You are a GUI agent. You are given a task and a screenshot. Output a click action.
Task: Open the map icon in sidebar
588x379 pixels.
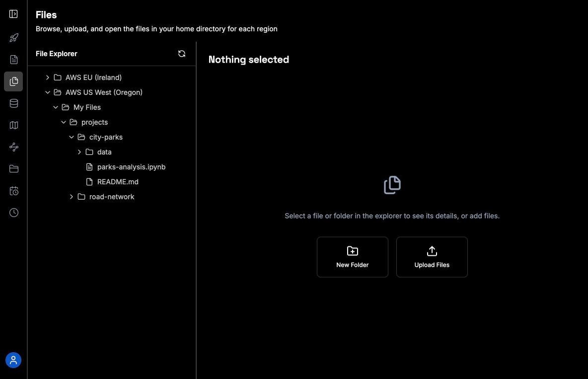tap(13, 125)
